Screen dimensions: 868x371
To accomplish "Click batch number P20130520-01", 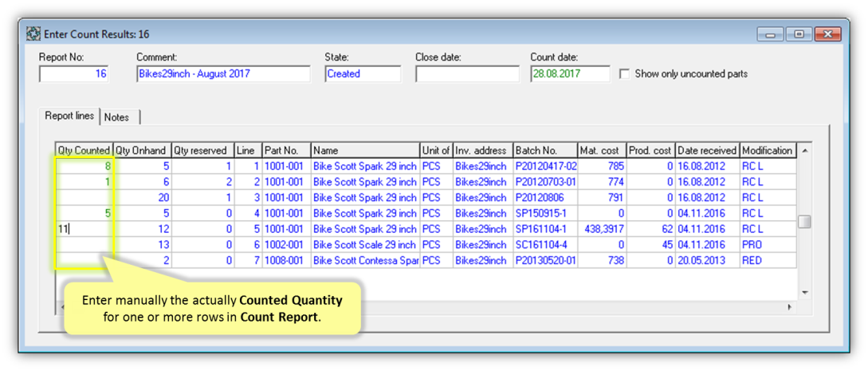I will tap(545, 260).
